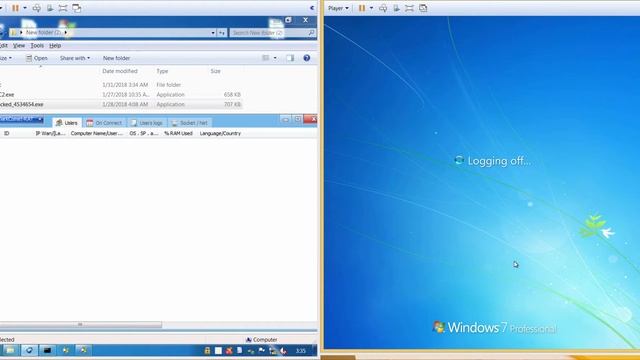Sort files by the Type column
640x360 pixels.
pyautogui.click(x=162, y=71)
